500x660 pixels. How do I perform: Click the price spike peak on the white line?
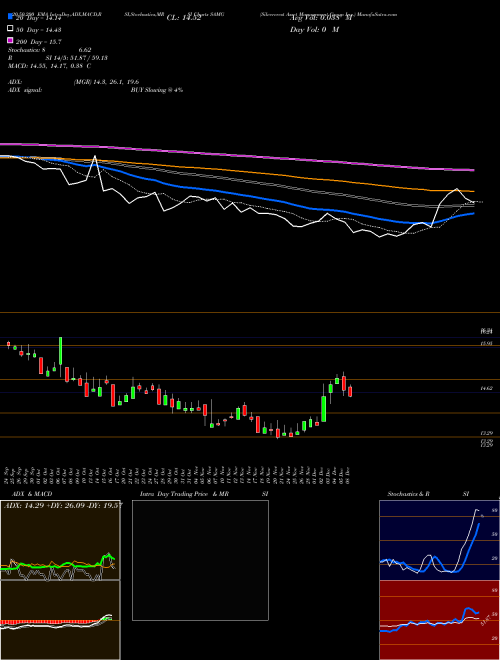[x=95, y=157]
